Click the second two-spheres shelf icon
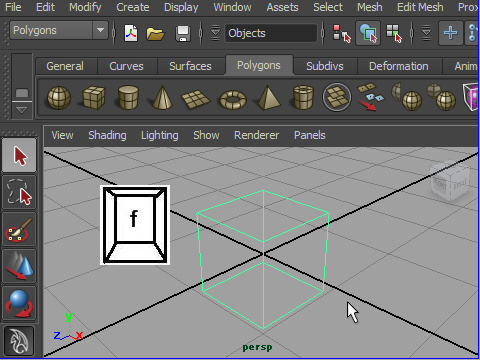The width and height of the screenshot is (480, 360). (441, 97)
